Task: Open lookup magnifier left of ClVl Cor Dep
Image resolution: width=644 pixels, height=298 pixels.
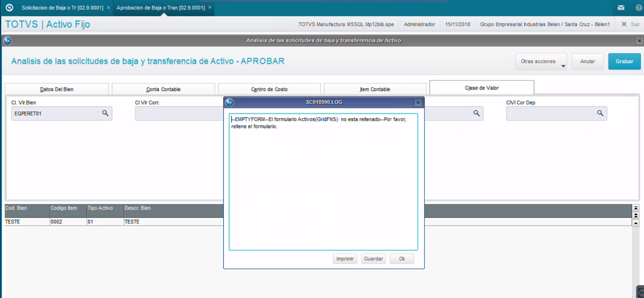Action: click(477, 113)
